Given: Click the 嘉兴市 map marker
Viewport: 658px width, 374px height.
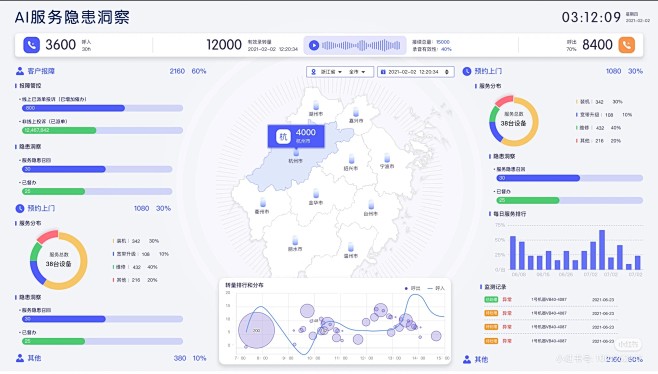Looking at the screenshot, I should pyautogui.click(x=356, y=112).
